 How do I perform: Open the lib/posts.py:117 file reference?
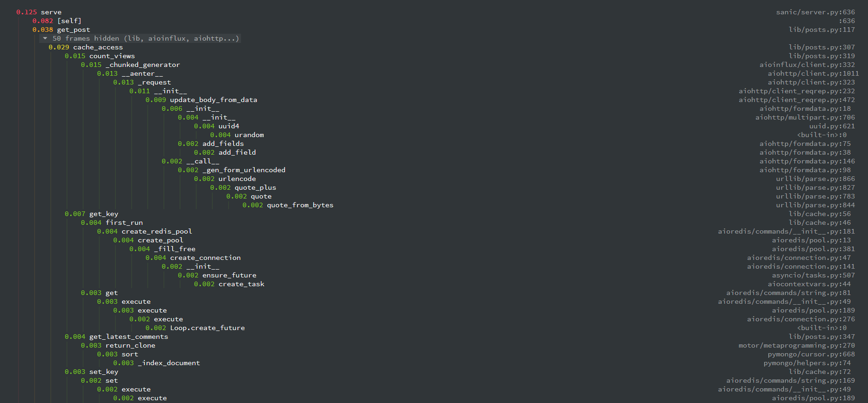(x=821, y=30)
